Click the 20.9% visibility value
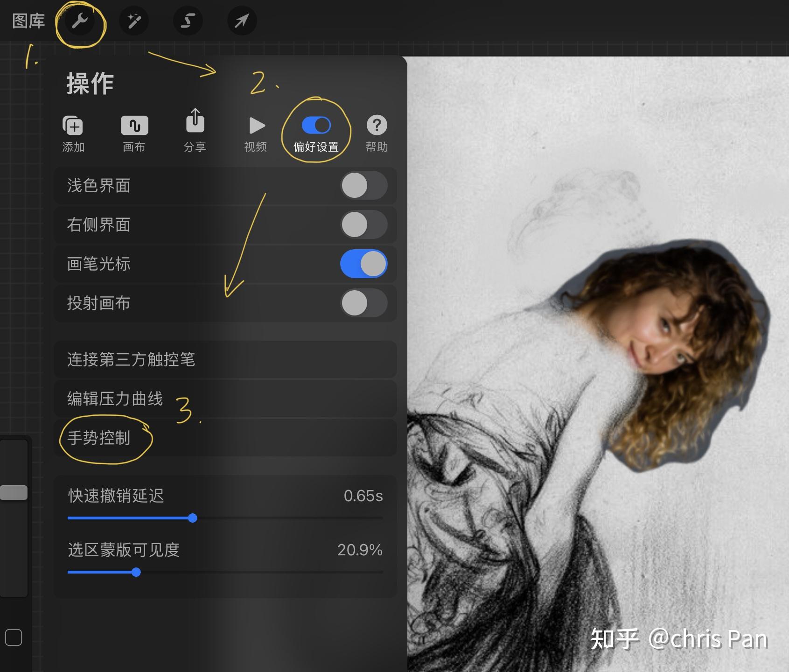Image resolution: width=789 pixels, height=672 pixels. point(360,550)
